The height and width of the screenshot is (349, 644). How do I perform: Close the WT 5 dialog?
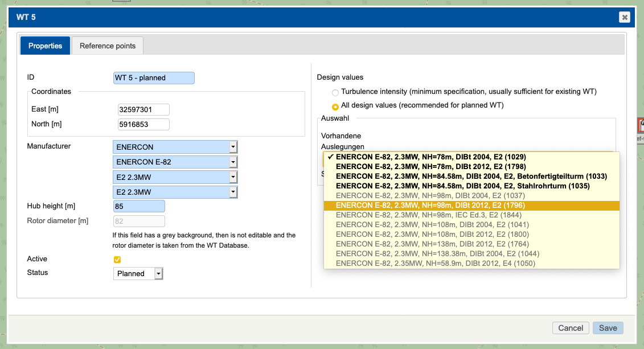[x=625, y=17]
